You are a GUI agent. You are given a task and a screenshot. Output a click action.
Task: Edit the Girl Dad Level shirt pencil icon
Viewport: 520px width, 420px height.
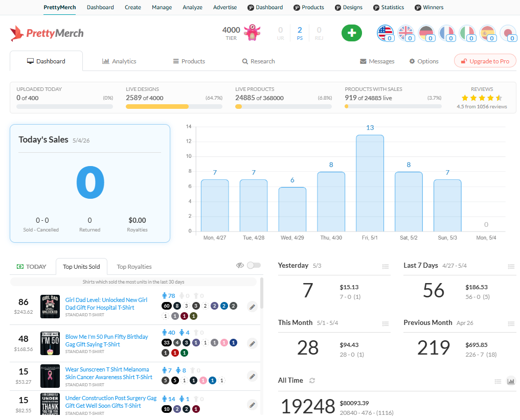click(253, 307)
